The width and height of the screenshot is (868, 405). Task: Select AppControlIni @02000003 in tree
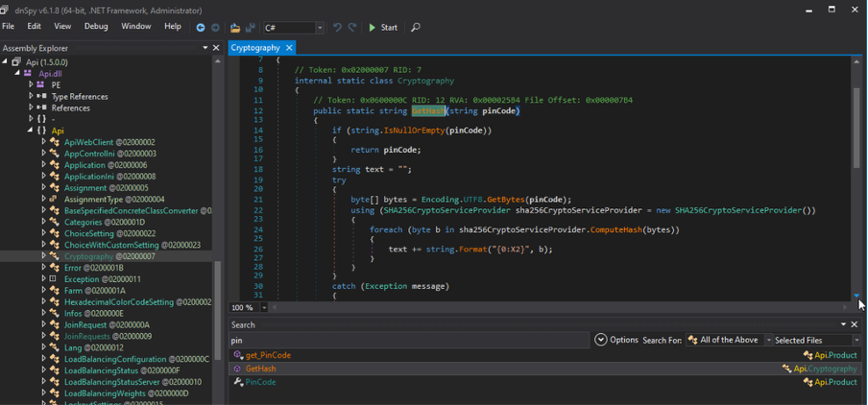click(110, 154)
